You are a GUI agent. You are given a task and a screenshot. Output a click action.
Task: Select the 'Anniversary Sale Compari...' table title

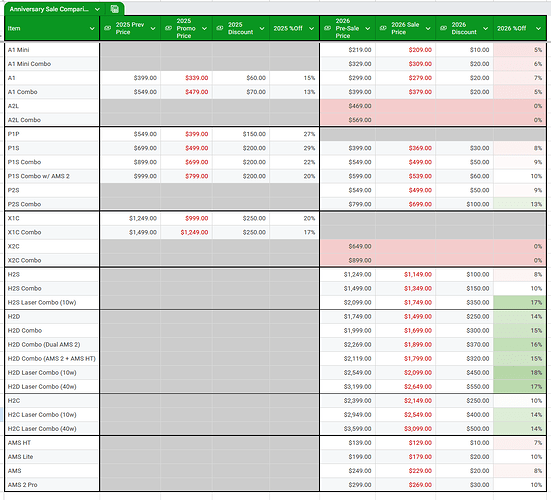click(x=49, y=9)
